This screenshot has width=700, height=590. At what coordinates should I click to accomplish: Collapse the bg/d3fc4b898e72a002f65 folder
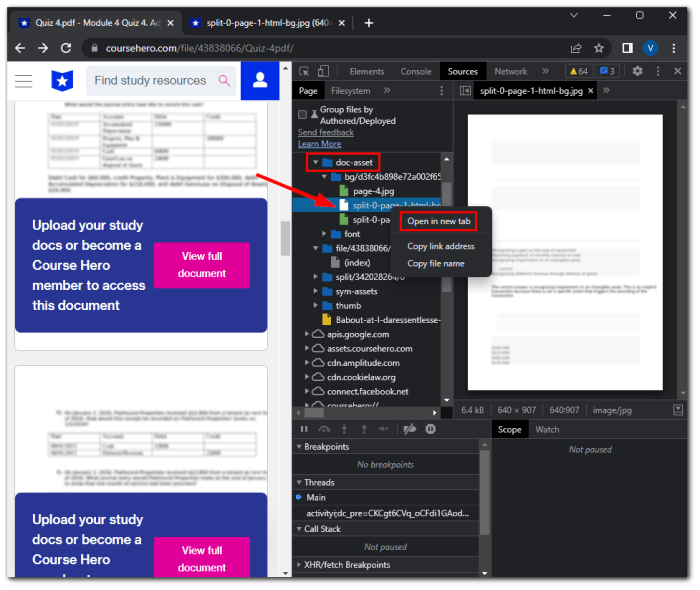324,177
